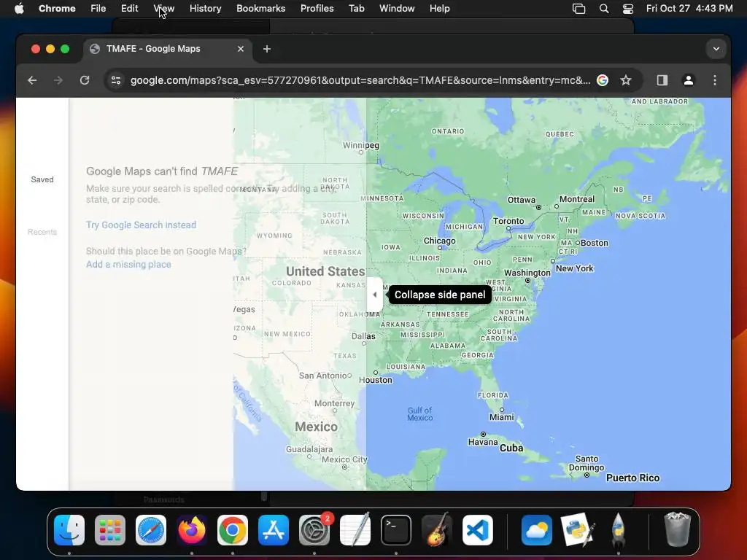
Task: Click Add a missing place link
Action: pyautogui.click(x=128, y=264)
